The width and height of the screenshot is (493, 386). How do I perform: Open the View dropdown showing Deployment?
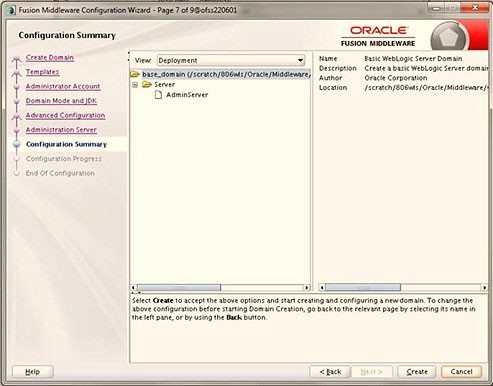click(x=231, y=60)
